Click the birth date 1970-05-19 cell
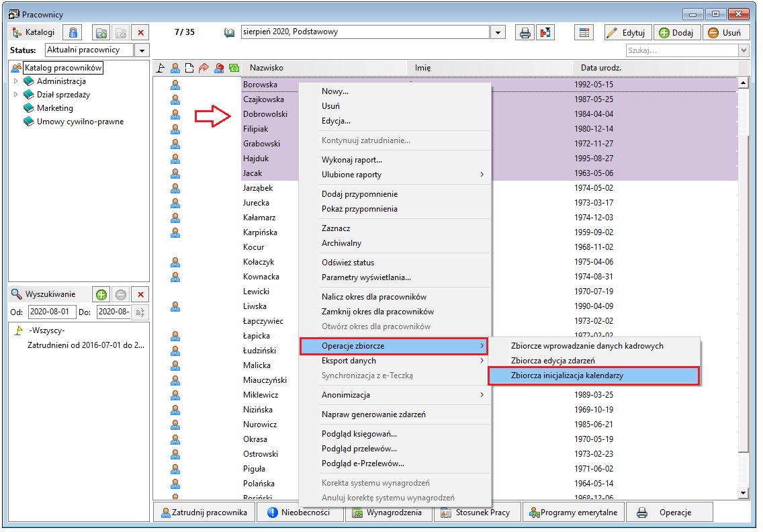Viewport: 763px width, 532px height. 594,439
